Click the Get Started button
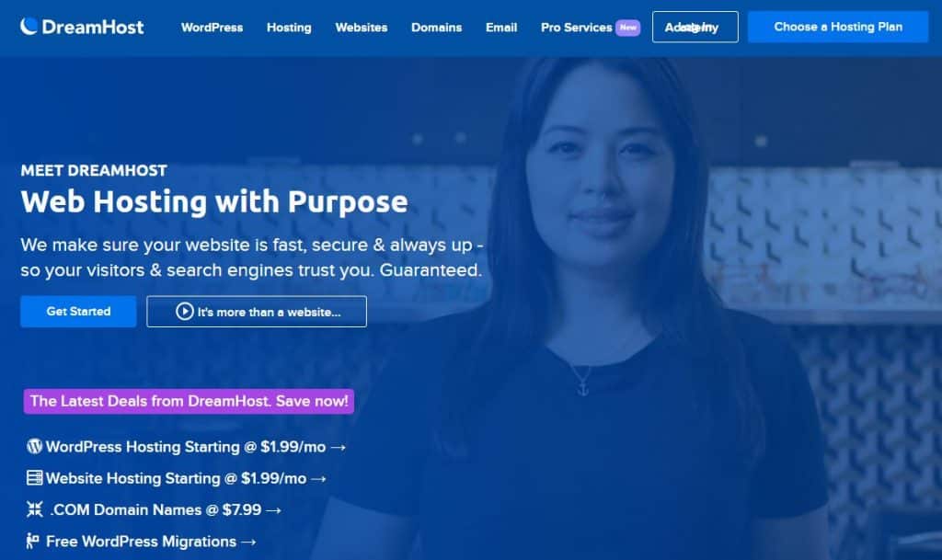942x560 pixels. point(78,312)
